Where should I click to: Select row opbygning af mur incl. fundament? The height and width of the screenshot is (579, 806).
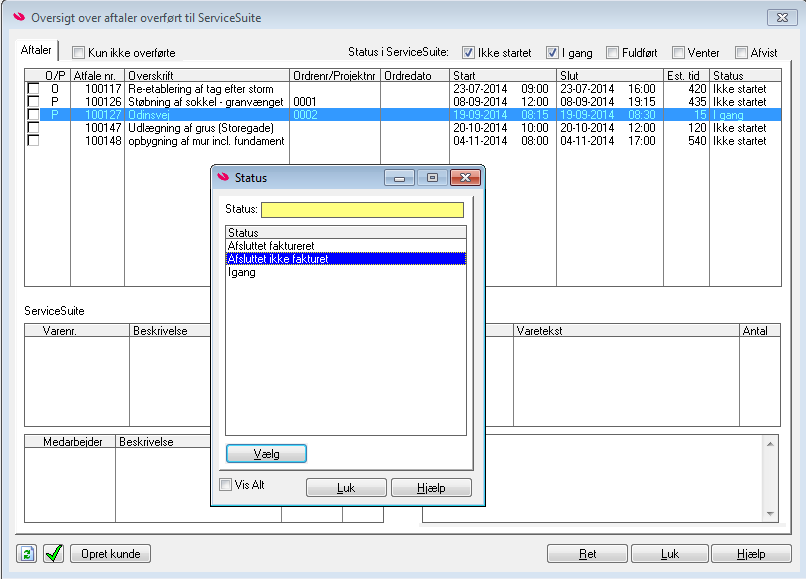(x=403, y=140)
